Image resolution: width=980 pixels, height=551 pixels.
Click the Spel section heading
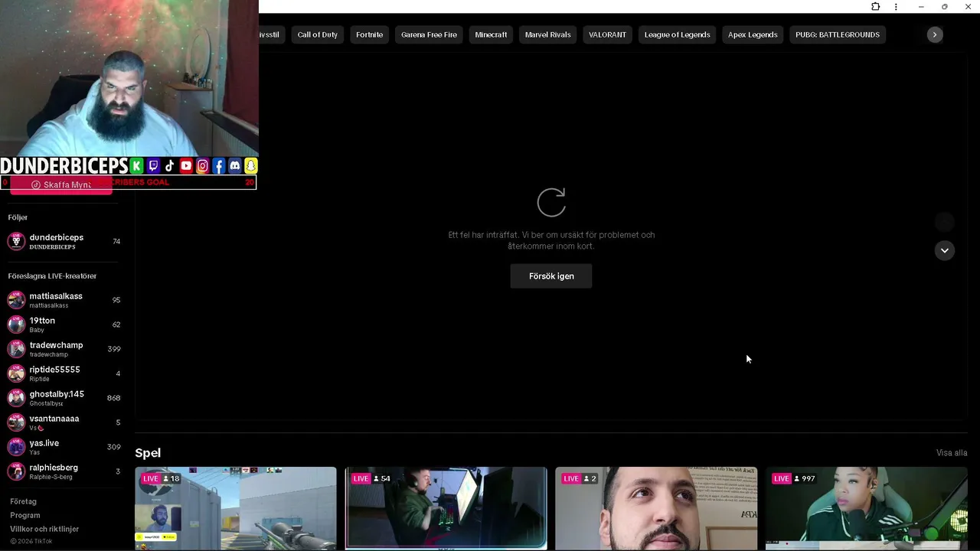tap(148, 453)
